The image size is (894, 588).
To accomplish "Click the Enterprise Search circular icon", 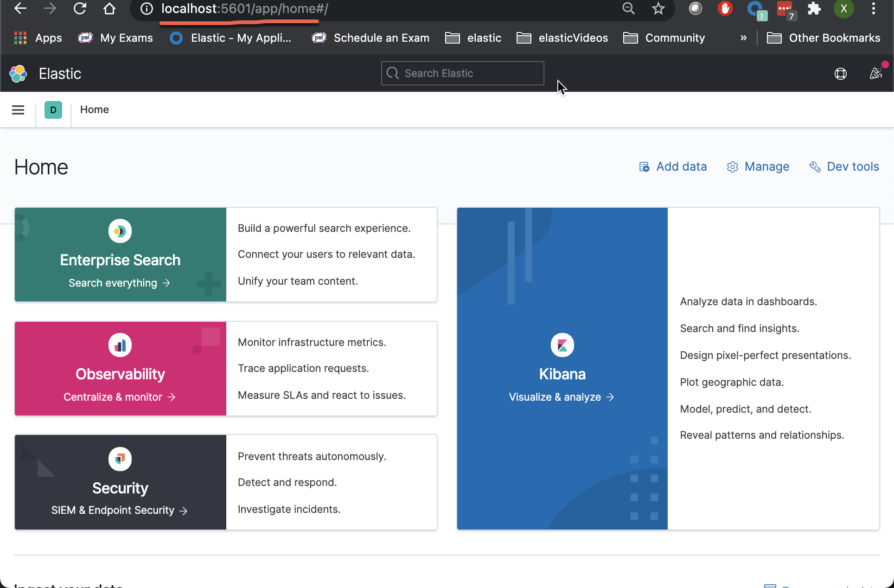I will [120, 231].
